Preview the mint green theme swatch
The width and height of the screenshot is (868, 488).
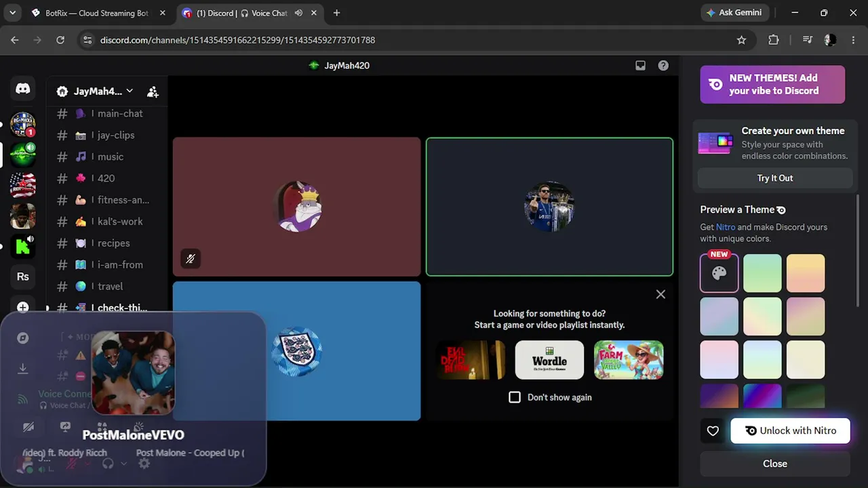click(x=762, y=272)
